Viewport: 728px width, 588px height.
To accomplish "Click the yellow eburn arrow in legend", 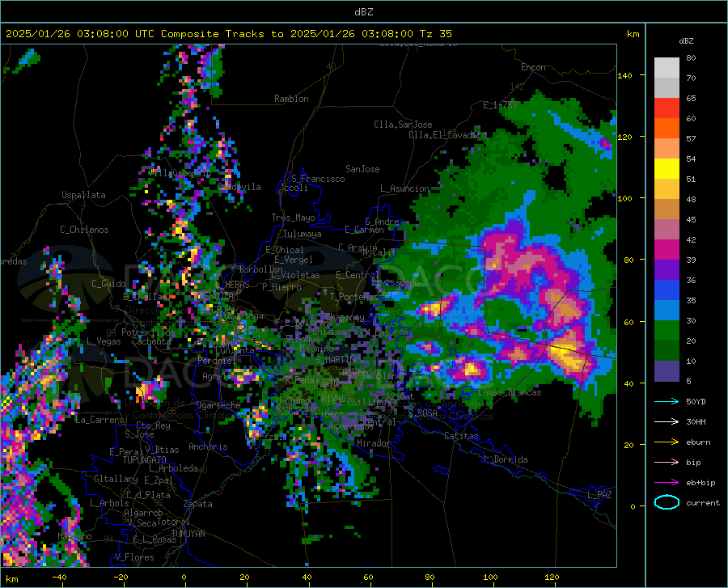I will 667,442.
